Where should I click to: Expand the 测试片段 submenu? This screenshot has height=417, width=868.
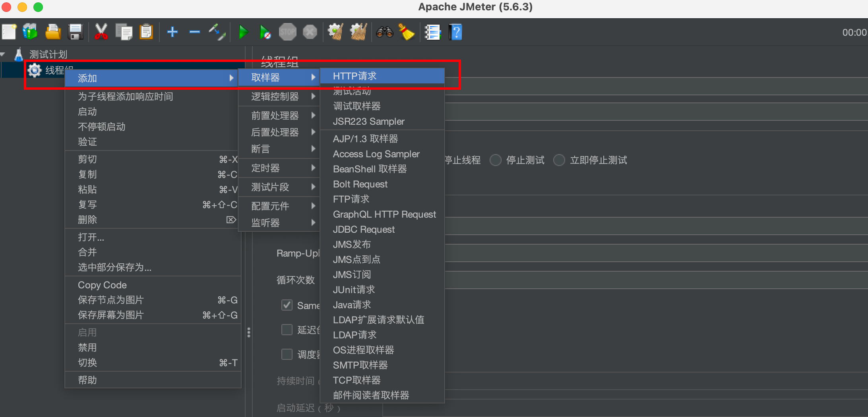[279, 187]
